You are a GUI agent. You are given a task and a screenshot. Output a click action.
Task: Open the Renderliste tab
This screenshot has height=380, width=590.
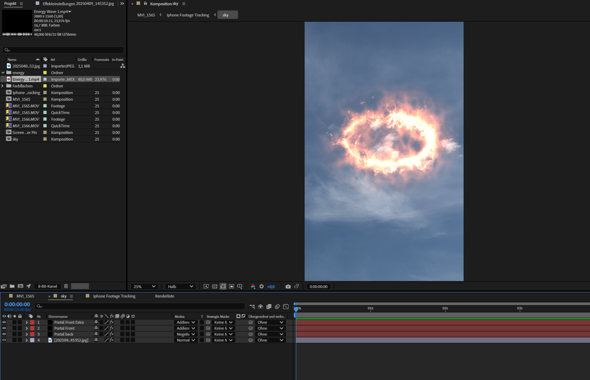click(x=164, y=296)
